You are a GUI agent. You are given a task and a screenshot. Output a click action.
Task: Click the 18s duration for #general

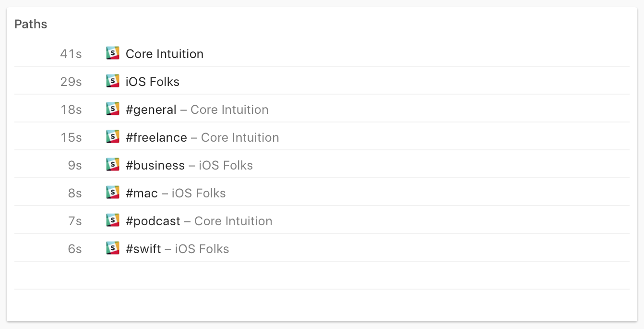coord(71,110)
